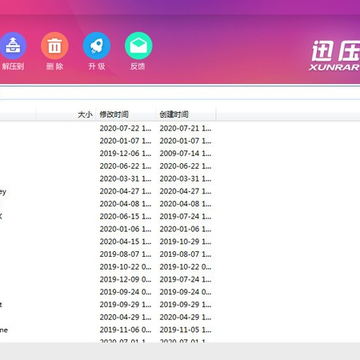Select created date 2019-11-05 cell
The width and height of the screenshot is (360, 360).
(185, 330)
